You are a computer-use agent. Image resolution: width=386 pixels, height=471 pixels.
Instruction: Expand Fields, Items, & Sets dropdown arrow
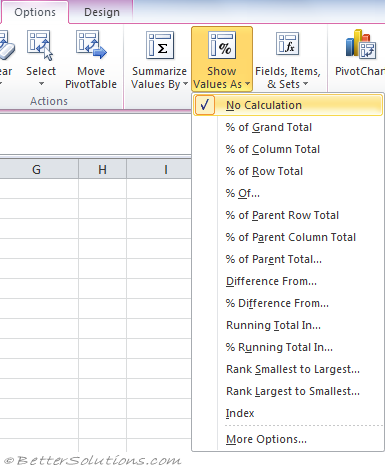(305, 84)
